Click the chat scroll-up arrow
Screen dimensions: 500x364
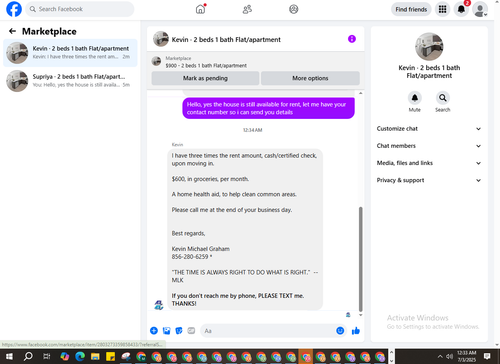(360, 93)
